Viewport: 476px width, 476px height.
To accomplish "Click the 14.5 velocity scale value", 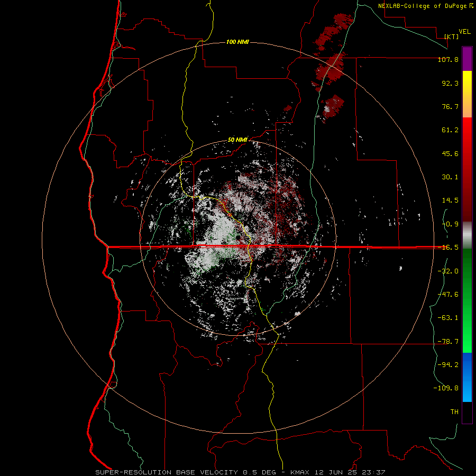I will (450, 200).
